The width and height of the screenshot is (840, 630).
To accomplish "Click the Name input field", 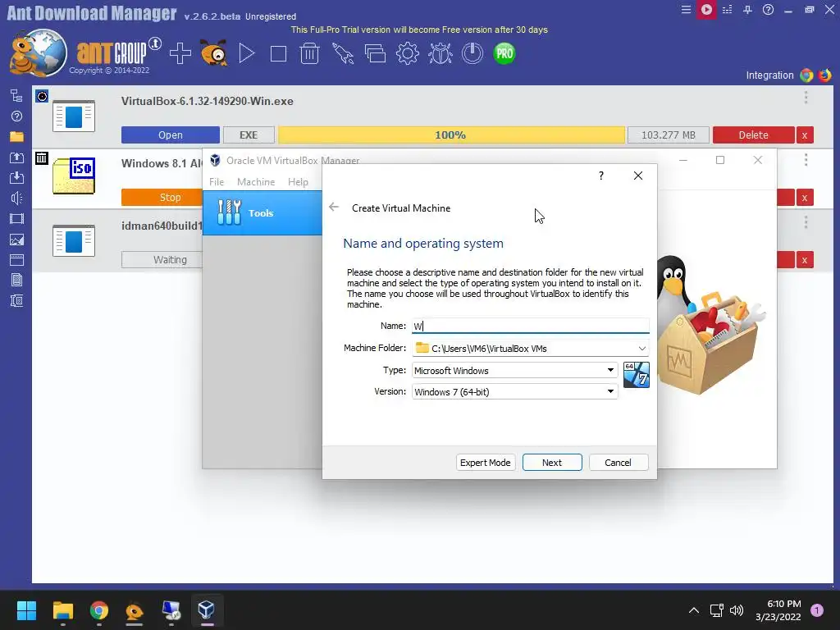I will 531,326.
